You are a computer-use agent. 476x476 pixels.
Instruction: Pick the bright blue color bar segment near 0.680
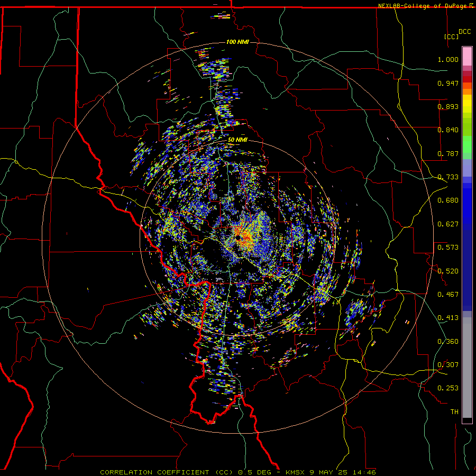(x=467, y=204)
